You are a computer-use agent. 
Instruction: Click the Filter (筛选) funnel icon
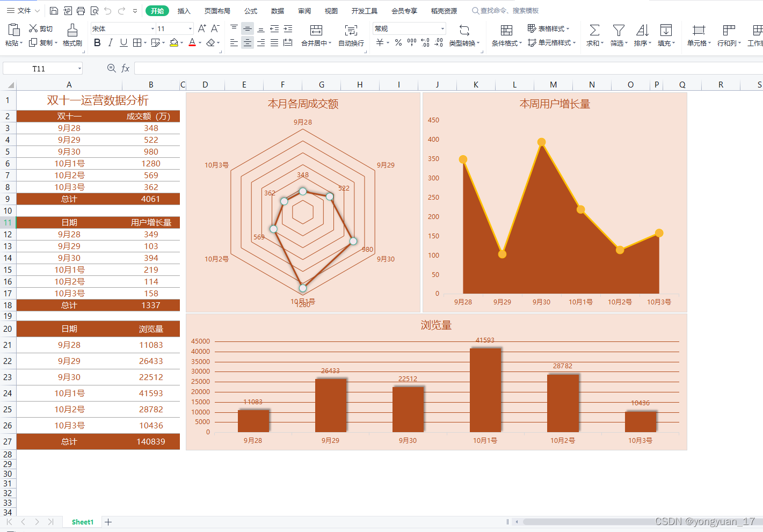pyautogui.click(x=619, y=30)
